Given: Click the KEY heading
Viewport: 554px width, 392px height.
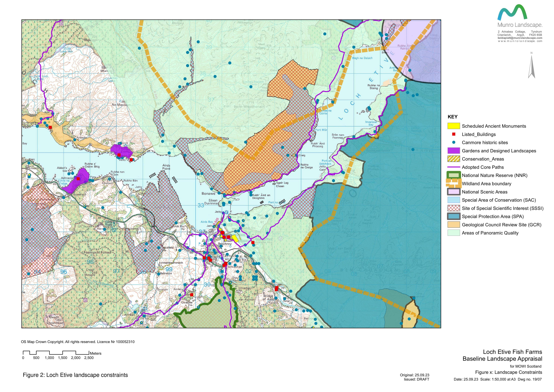Looking at the screenshot, I should click(452, 117).
